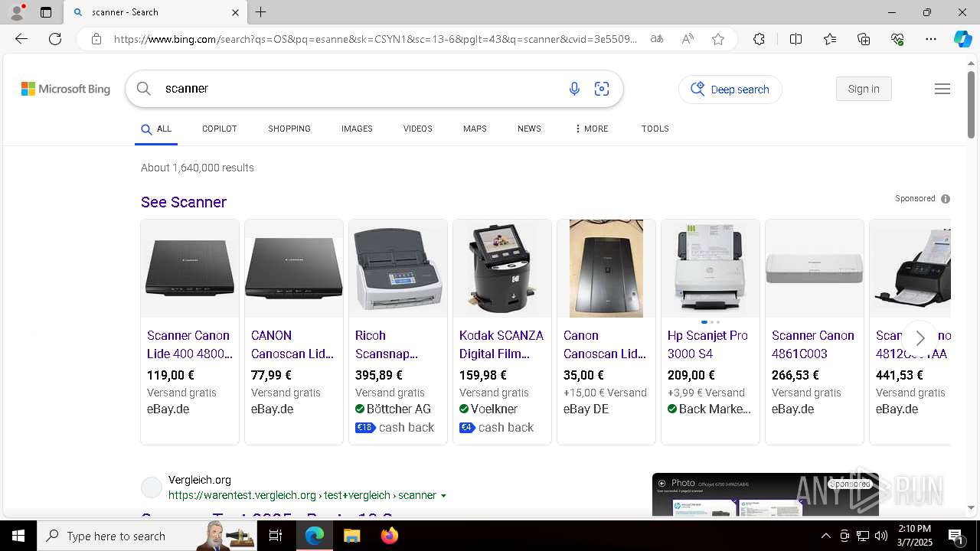Open a new tab with plus
This screenshot has width=980, height=551.
point(261,12)
